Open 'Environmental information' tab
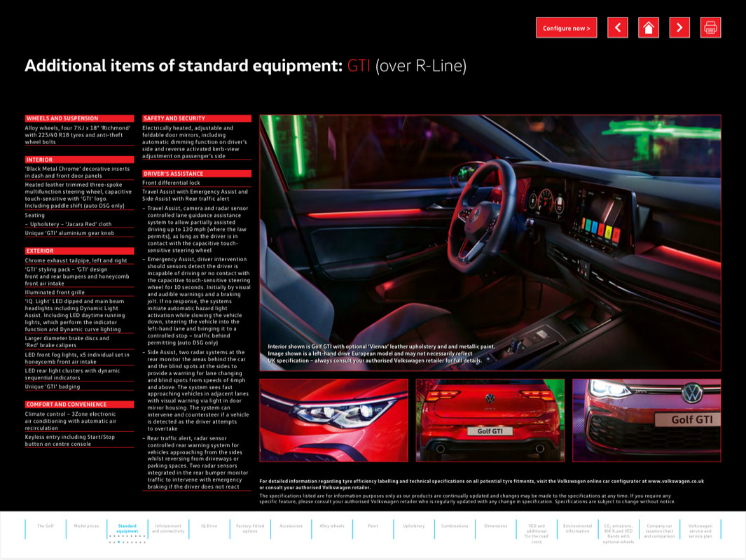 577,528
